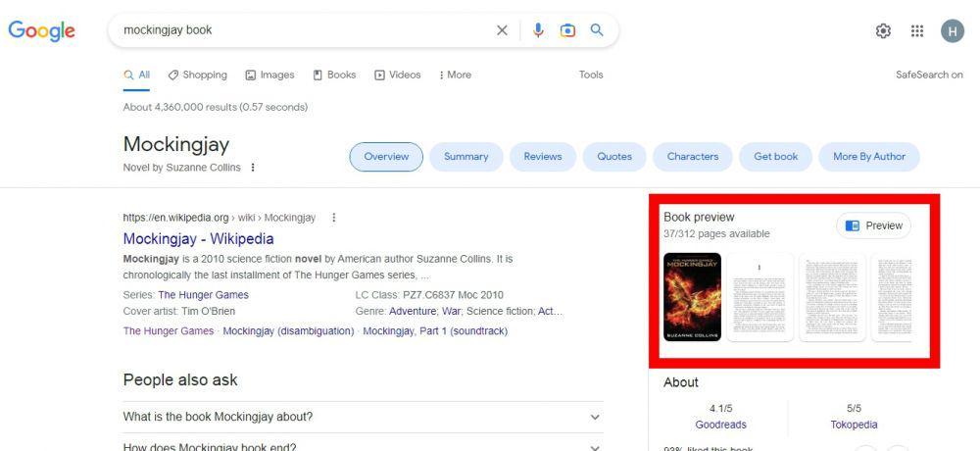Open the Tools options
The width and height of the screenshot is (980, 451).
[x=591, y=75]
